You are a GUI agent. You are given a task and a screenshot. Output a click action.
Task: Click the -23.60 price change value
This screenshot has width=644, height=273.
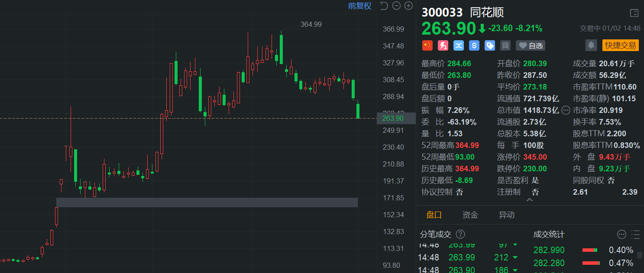pyautogui.click(x=500, y=29)
